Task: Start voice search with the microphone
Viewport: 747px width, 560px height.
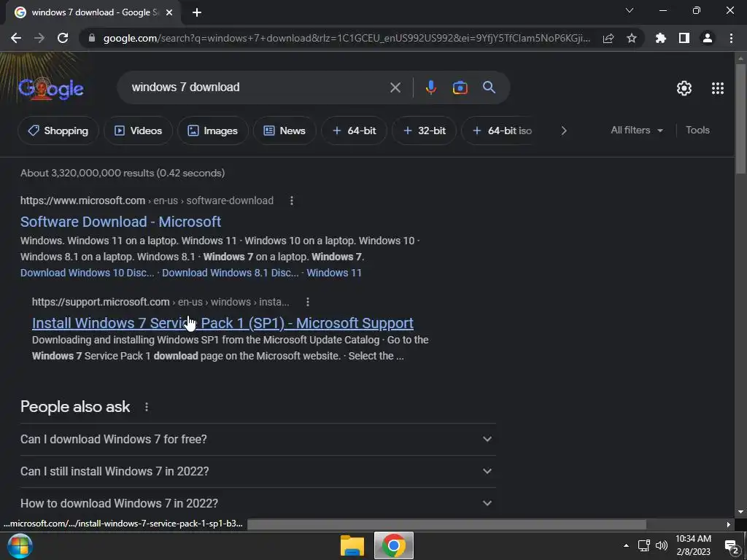Action: pyautogui.click(x=430, y=87)
